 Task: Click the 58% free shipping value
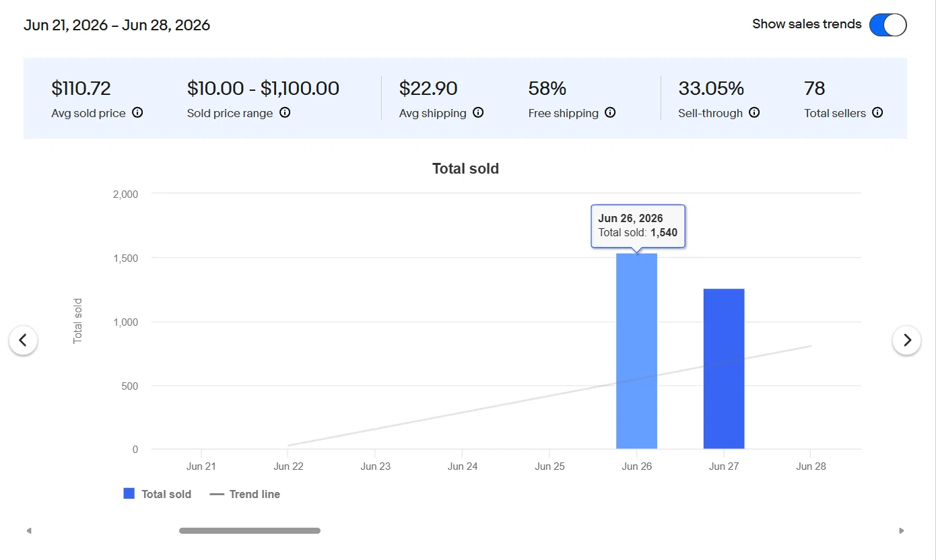click(547, 88)
